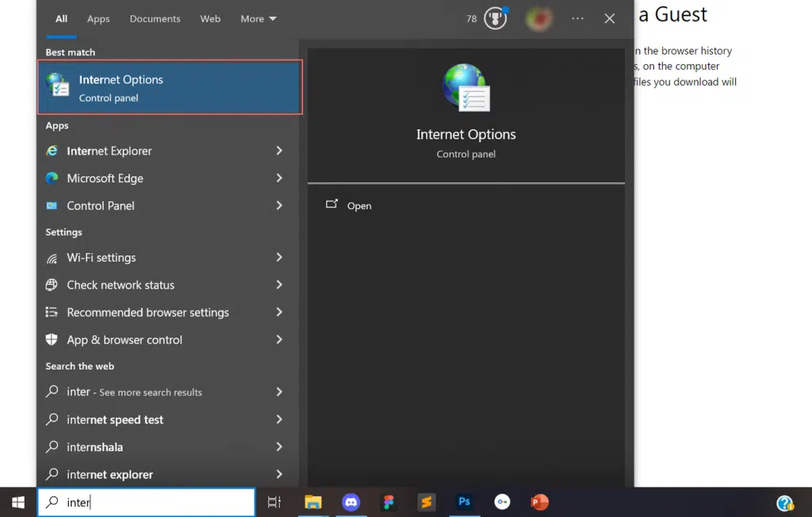Launch Figma from the taskbar
Image resolution: width=812 pixels, height=517 pixels.
click(x=389, y=502)
